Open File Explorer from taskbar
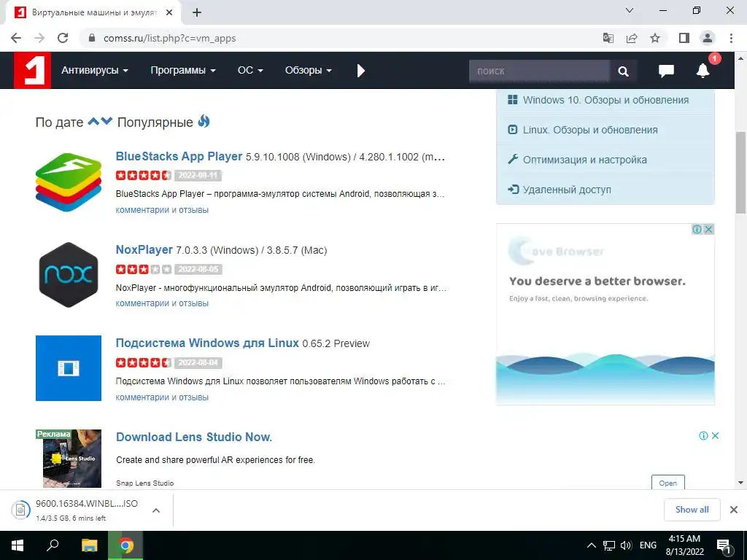This screenshot has height=560, width=747. pos(90,545)
